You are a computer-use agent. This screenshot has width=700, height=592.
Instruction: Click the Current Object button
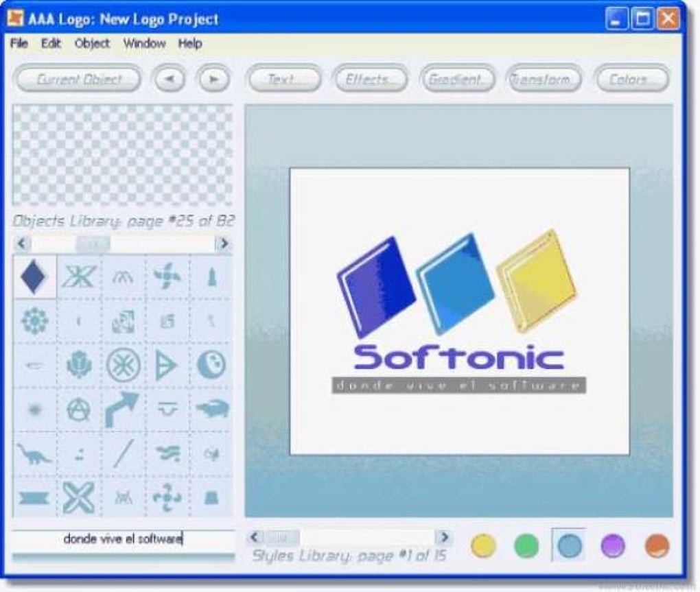[x=78, y=79]
